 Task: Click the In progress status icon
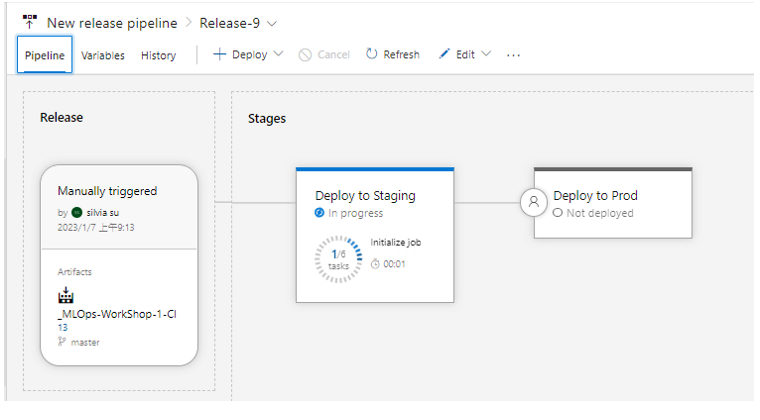coord(320,213)
